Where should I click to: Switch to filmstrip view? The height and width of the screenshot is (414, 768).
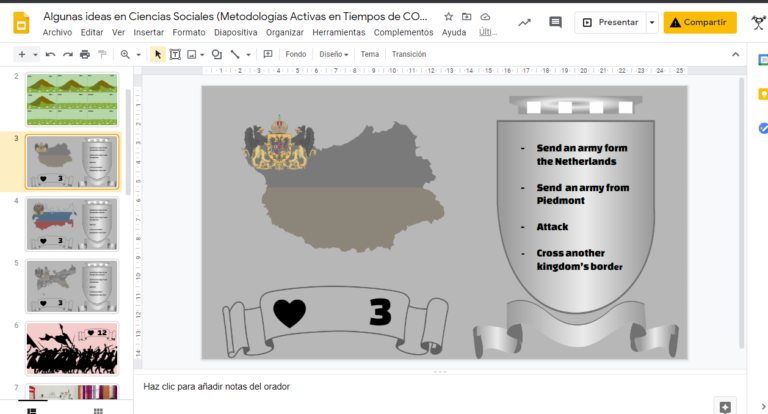32,411
